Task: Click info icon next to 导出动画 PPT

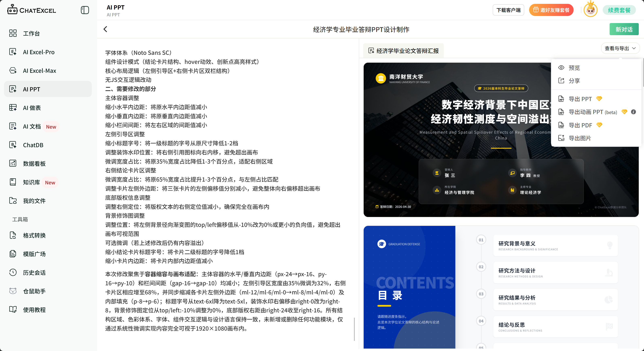Action: (x=633, y=112)
